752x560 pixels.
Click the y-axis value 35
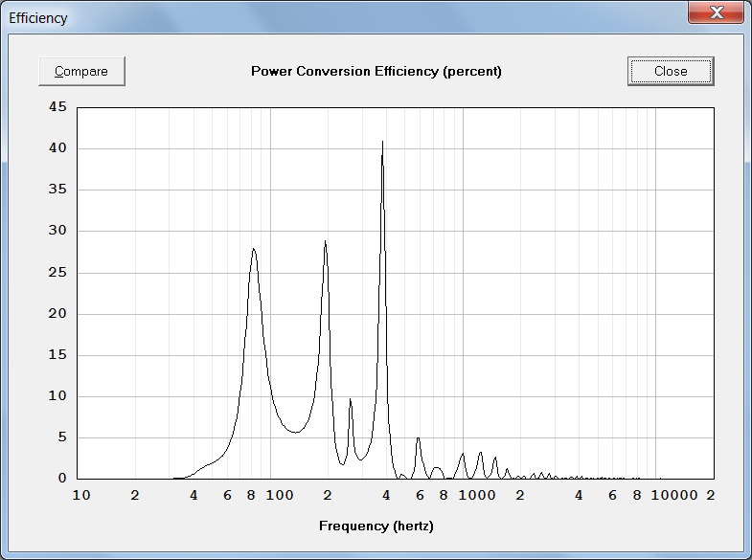[57, 189]
